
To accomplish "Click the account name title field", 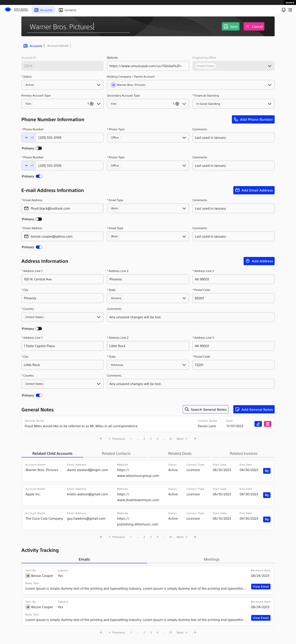I will [x=78, y=27].
